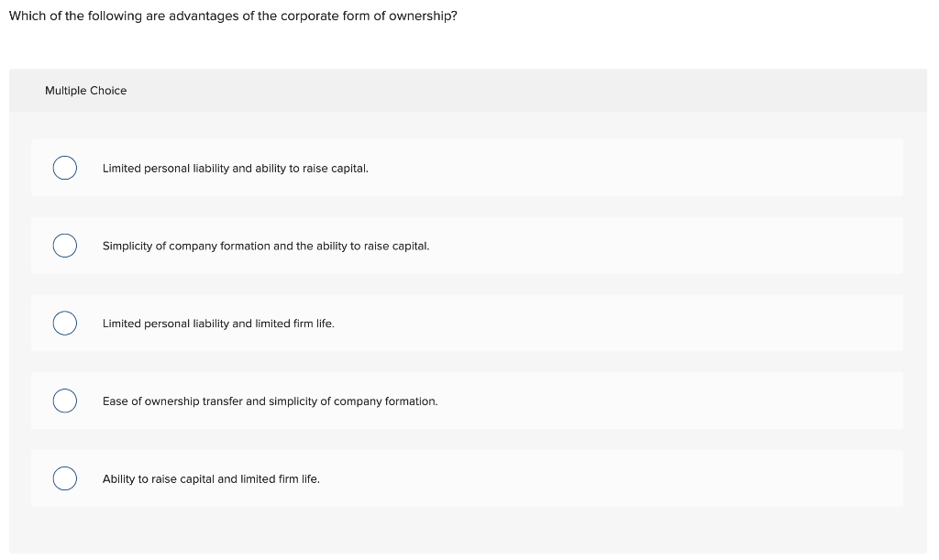Click the 'Ease of ownership transfer' answer text
The image size is (939, 560).
click(271, 401)
